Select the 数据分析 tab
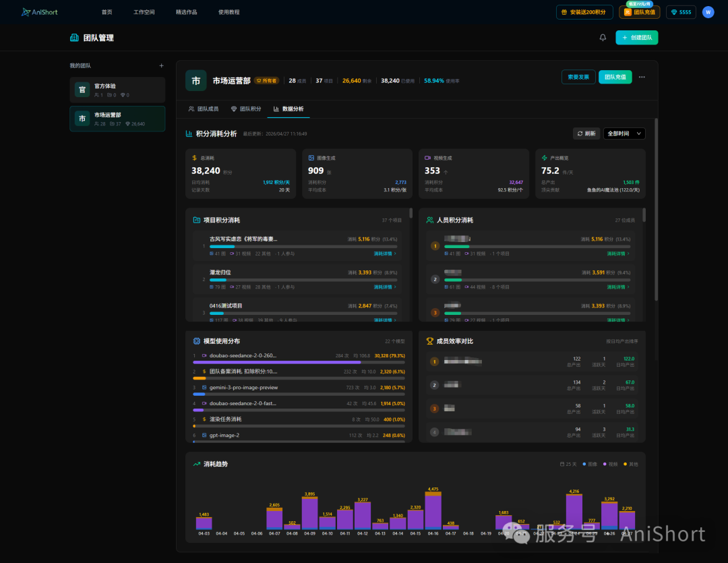728x563 pixels. tap(289, 109)
